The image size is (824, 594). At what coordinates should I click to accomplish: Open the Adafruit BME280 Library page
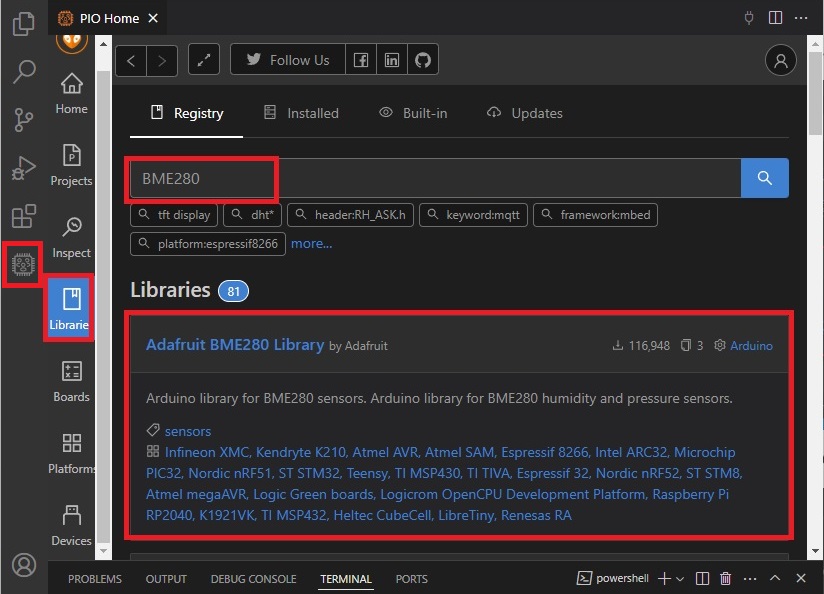(234, 344)
